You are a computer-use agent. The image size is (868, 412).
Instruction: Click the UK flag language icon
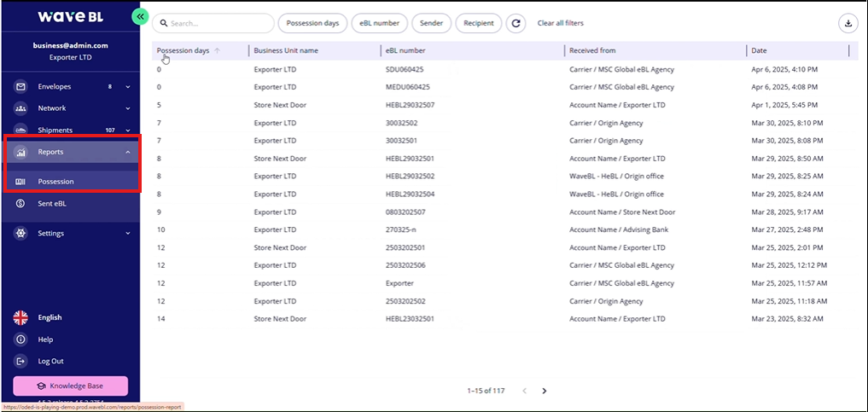click(20, 317)
